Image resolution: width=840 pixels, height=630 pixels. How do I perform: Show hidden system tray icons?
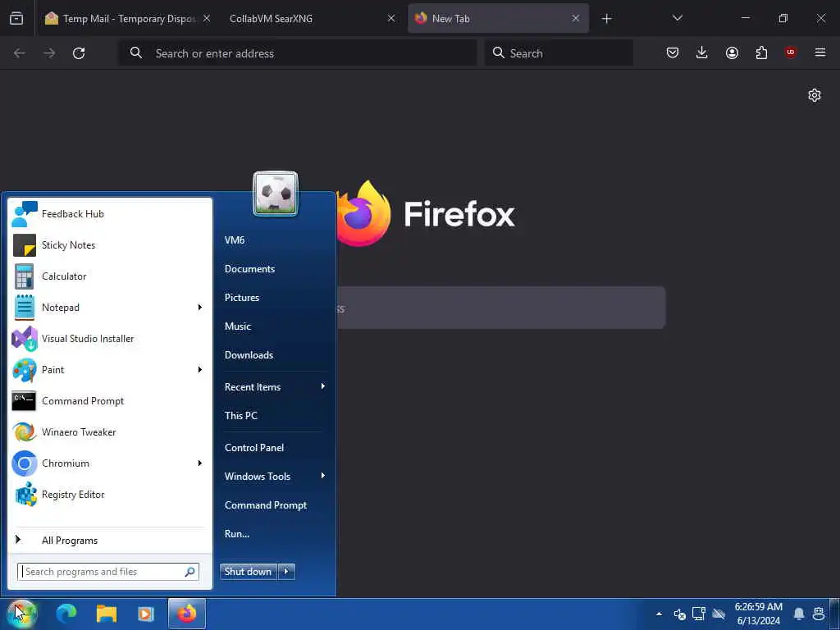[659, 614]
